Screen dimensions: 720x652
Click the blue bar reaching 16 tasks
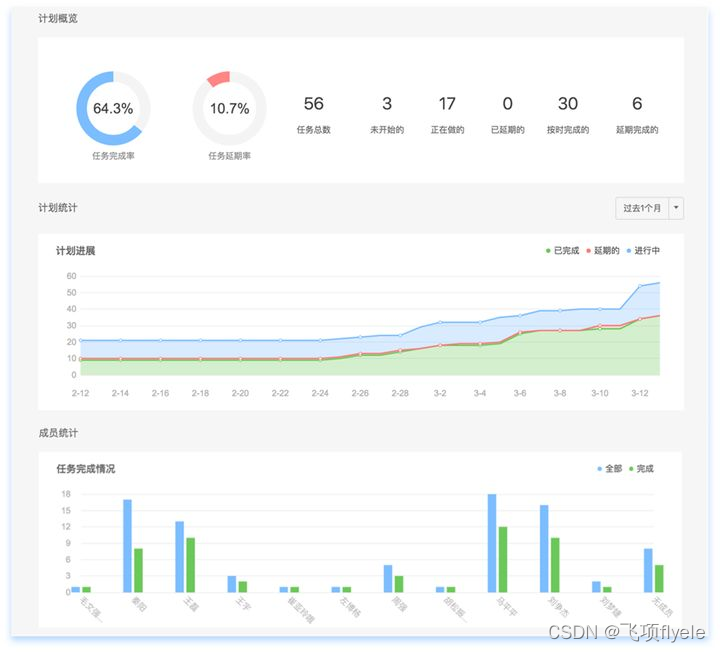544,549
